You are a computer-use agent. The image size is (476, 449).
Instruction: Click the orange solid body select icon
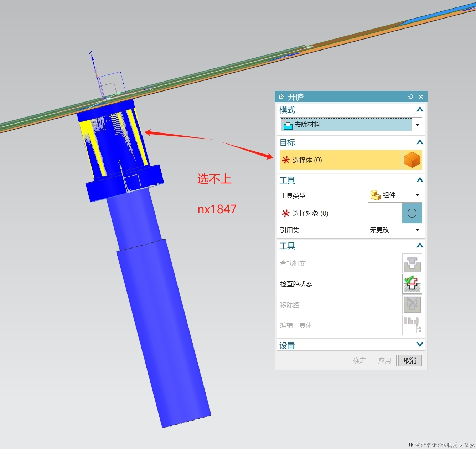[412, 160]
